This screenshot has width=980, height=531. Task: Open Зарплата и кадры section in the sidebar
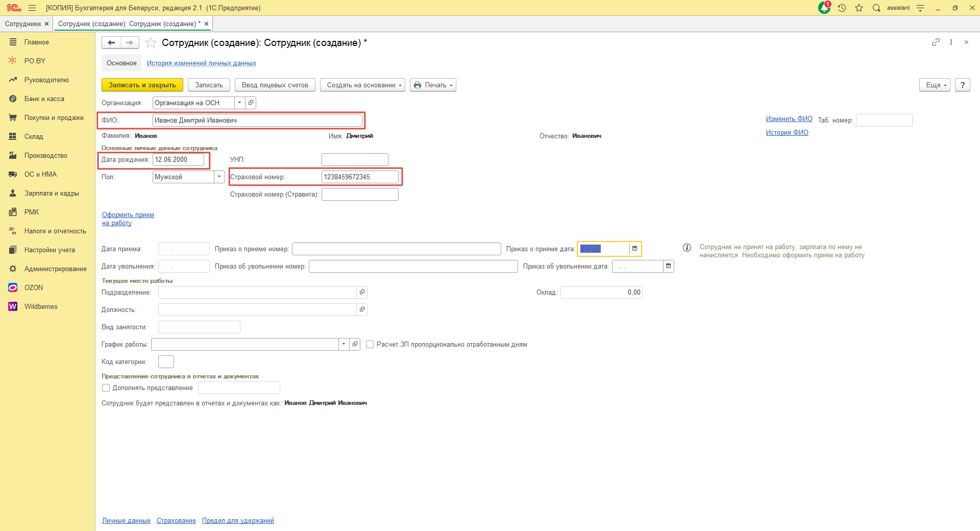[x=52, y=194]
